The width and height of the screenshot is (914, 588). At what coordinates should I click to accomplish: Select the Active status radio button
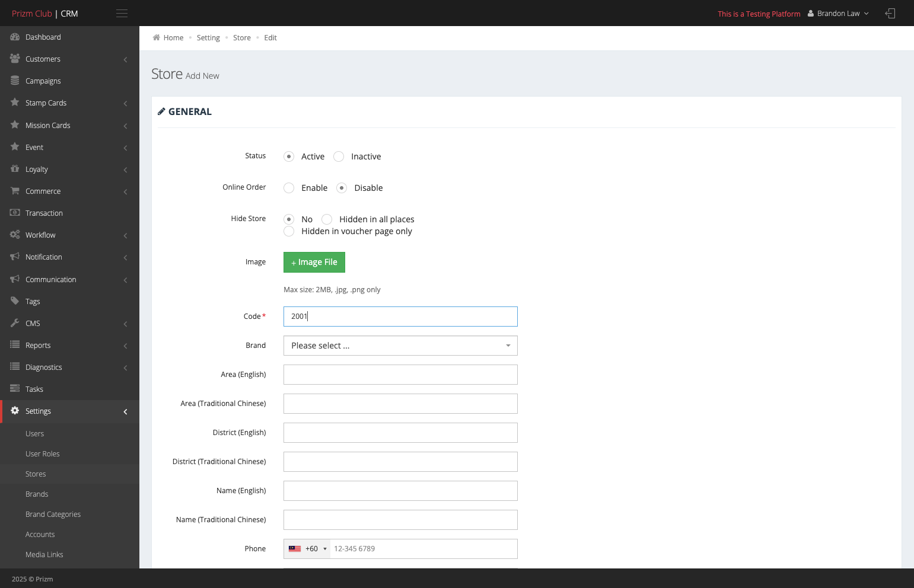(x=289, y=156)
